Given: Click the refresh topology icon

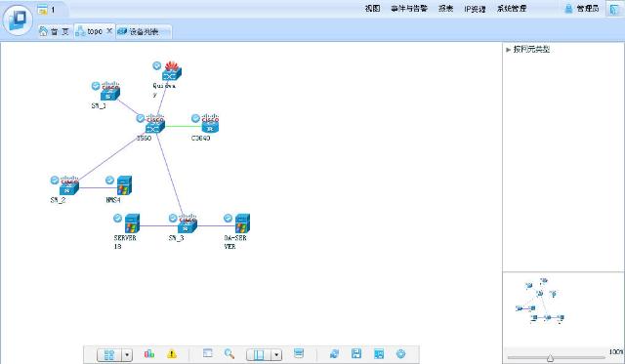Looking at the screenshot, I should click(x=334, y=353).
